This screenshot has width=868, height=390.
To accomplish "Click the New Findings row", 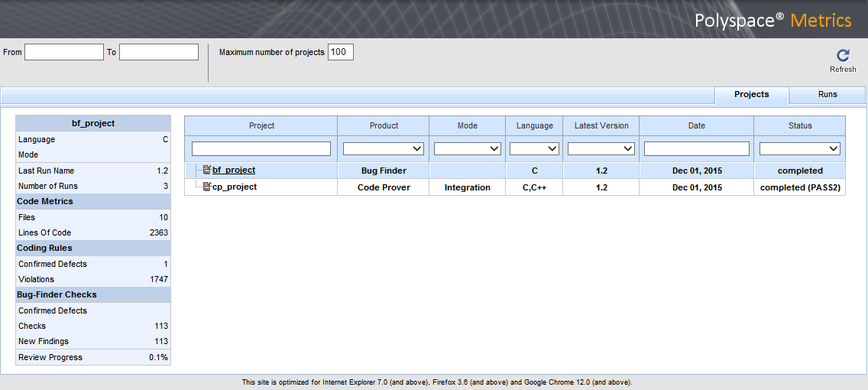I will pos(93,341).
